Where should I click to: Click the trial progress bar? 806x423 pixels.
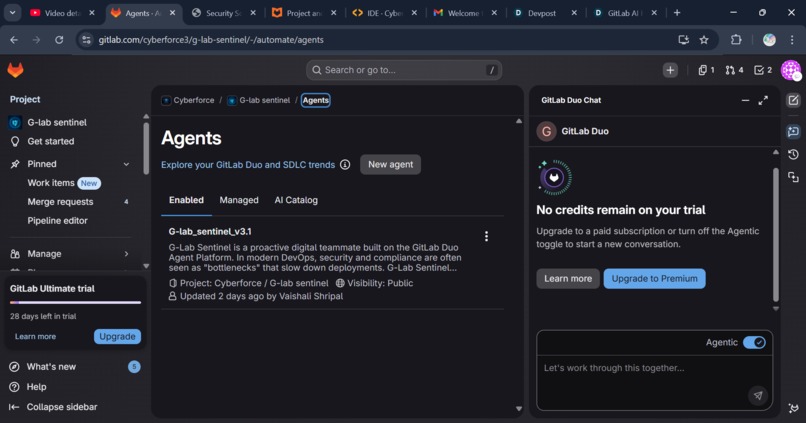coord(76,302)
